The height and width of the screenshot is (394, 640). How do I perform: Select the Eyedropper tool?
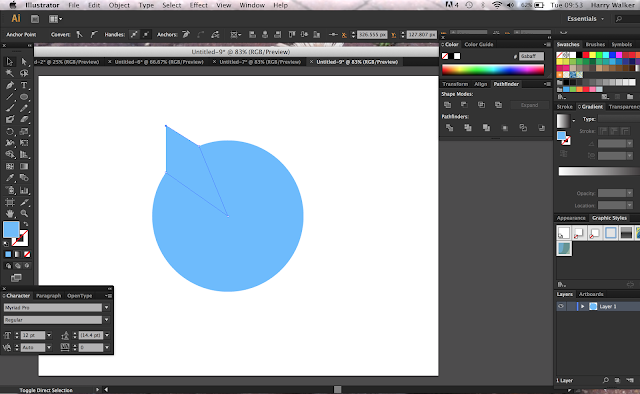point(9,178)
